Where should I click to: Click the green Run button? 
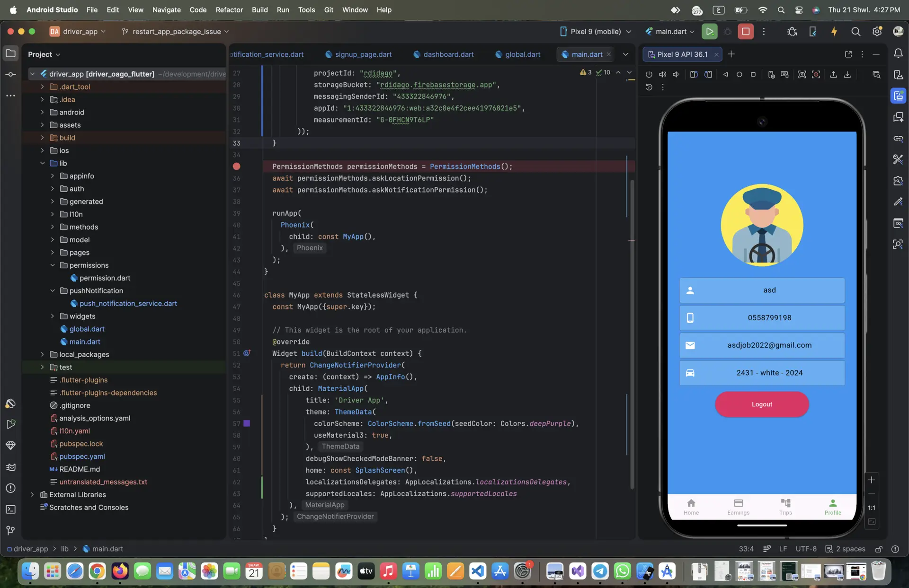(x=709, y=32)
